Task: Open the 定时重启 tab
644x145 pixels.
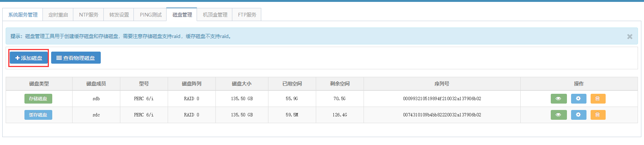Action: [x=58, y=15]
